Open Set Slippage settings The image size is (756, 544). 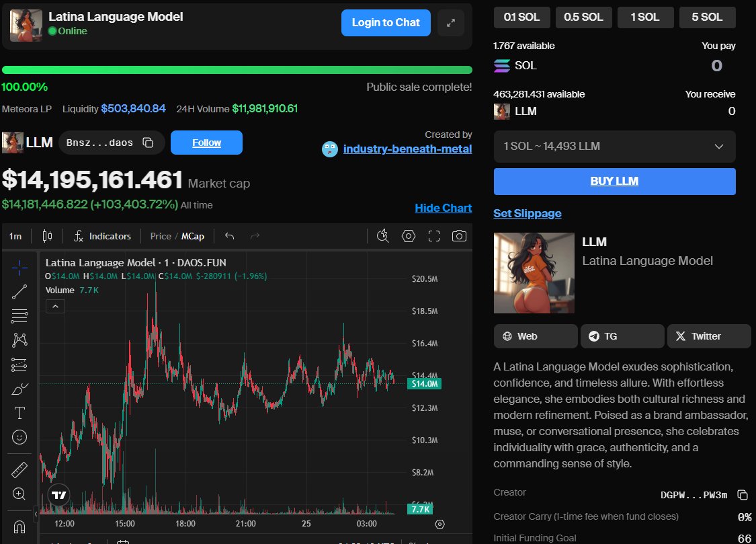pos(528,213)
